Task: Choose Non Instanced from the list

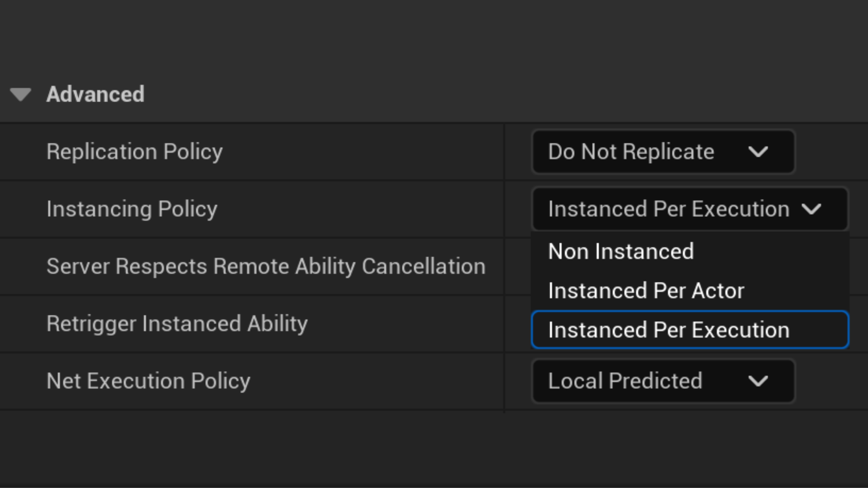Action: tap(621, 252)
